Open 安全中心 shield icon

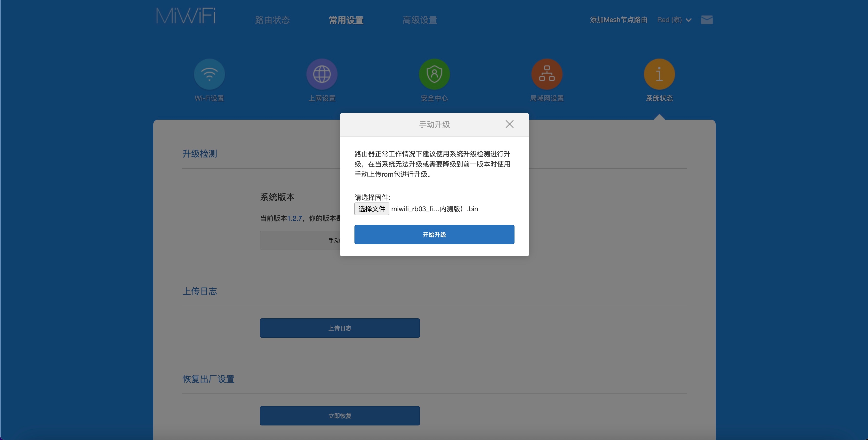tap(434, 74)
